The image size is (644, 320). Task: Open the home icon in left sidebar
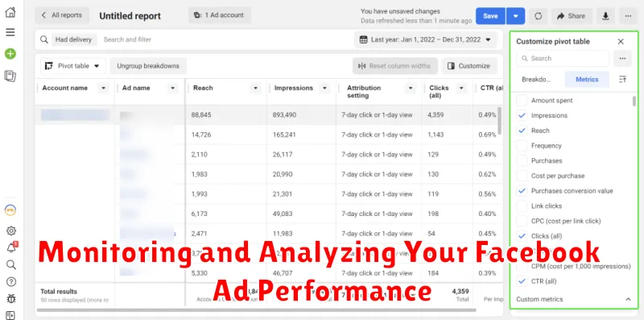pyautogui.click(x=10, y=12)
